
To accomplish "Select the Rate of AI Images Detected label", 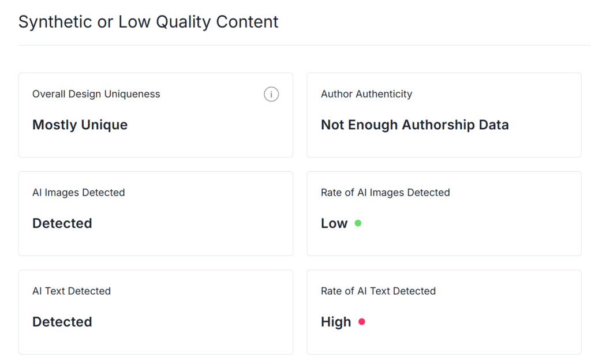I will point(385,193).
